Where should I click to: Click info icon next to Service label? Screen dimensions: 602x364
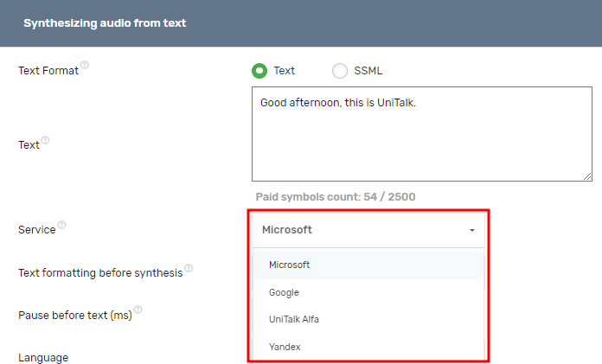coord(61,225)
